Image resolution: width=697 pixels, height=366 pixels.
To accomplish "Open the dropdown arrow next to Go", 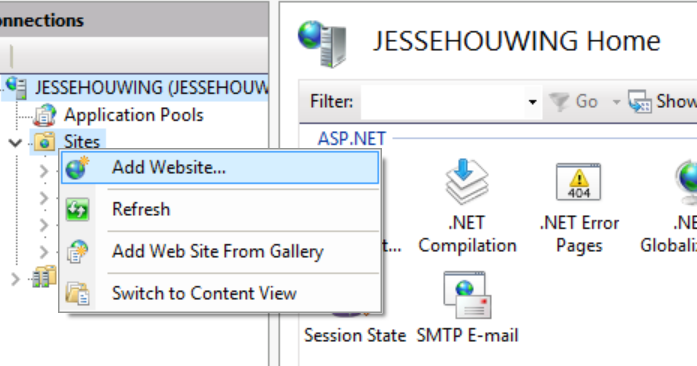I will pyautogui.click(x=616, y=102).
